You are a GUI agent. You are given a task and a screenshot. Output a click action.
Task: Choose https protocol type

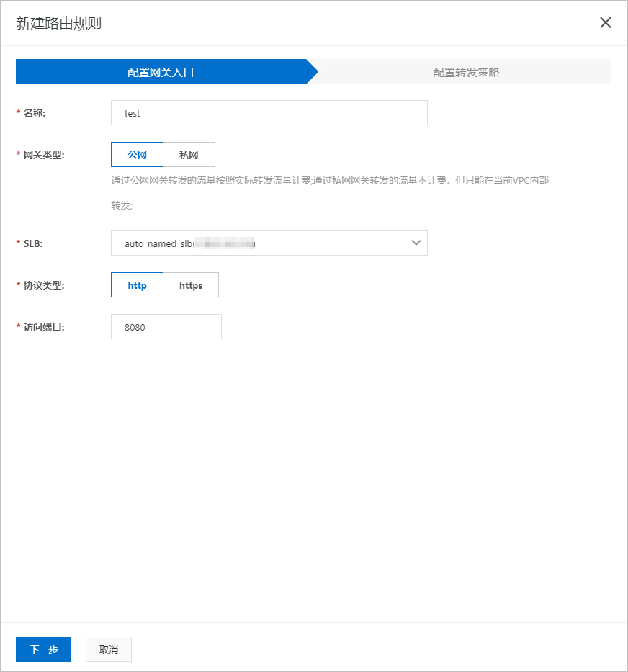191,285
